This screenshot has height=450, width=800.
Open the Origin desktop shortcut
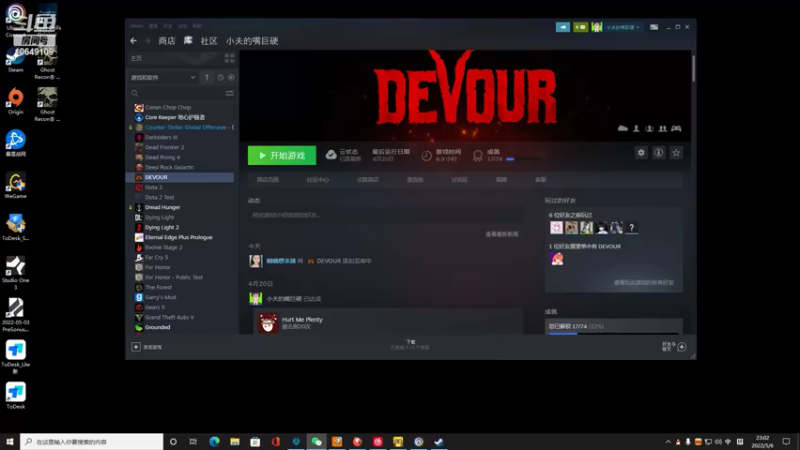click(16, 101)
